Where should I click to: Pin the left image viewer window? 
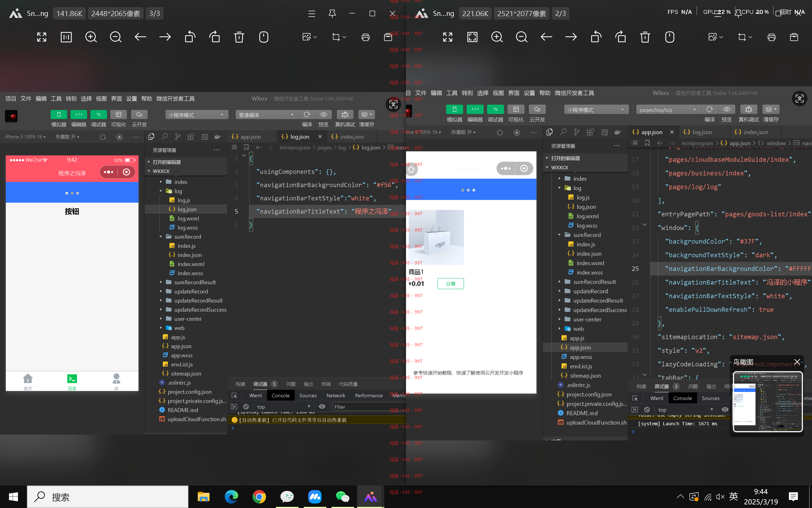point(332,13)
